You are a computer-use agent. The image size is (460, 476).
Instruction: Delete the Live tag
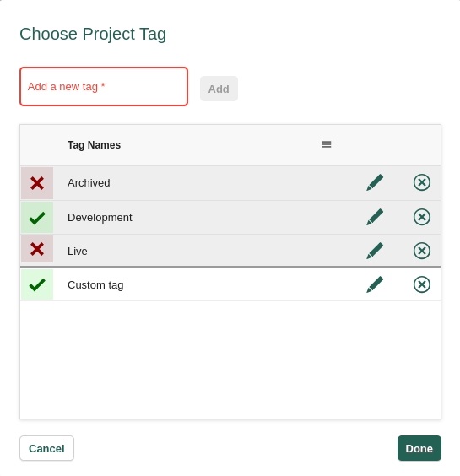click(x=422, y=251)
